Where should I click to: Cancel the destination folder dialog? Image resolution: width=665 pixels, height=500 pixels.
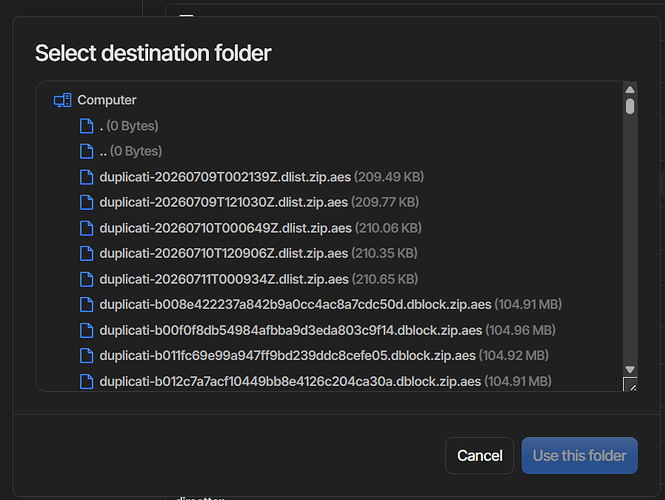480,455
